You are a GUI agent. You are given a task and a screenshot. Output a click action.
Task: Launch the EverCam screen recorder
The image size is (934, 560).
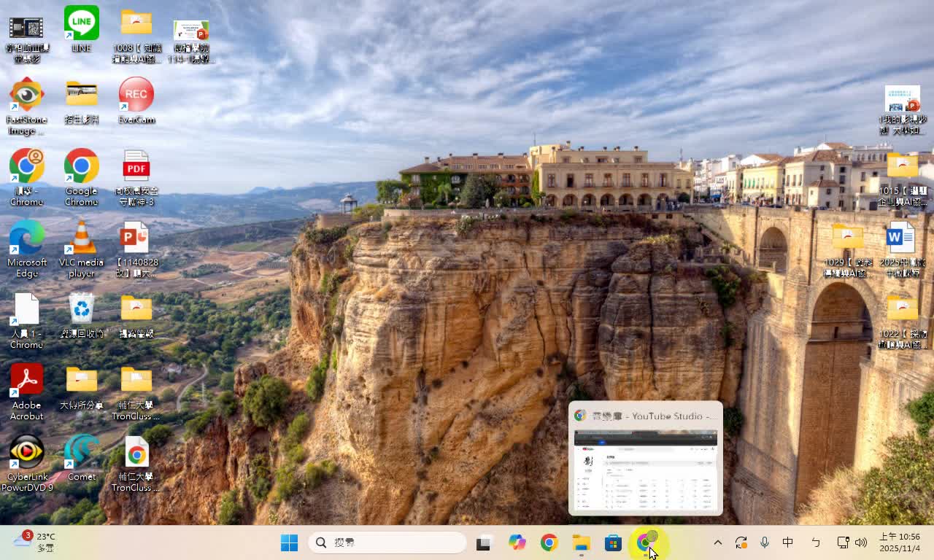(136, 95)
